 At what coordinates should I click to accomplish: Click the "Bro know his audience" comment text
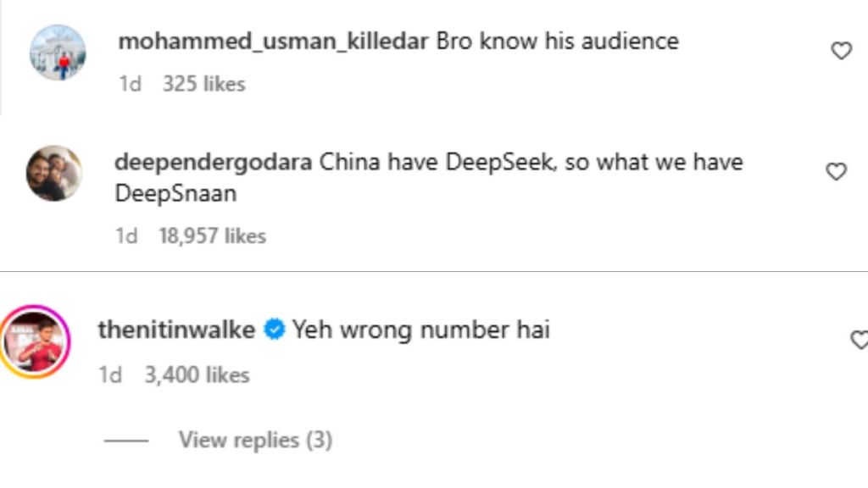pos(557,41)
